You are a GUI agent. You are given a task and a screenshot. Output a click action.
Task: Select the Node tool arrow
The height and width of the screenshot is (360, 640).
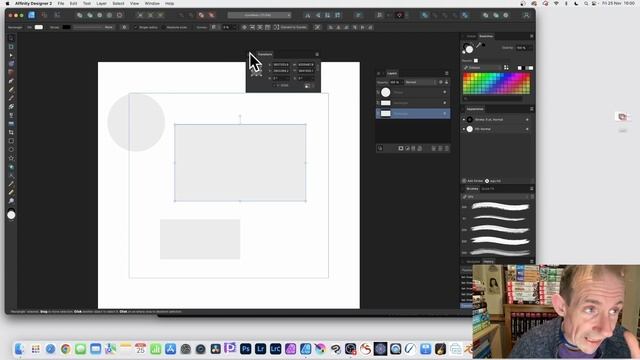11,55
